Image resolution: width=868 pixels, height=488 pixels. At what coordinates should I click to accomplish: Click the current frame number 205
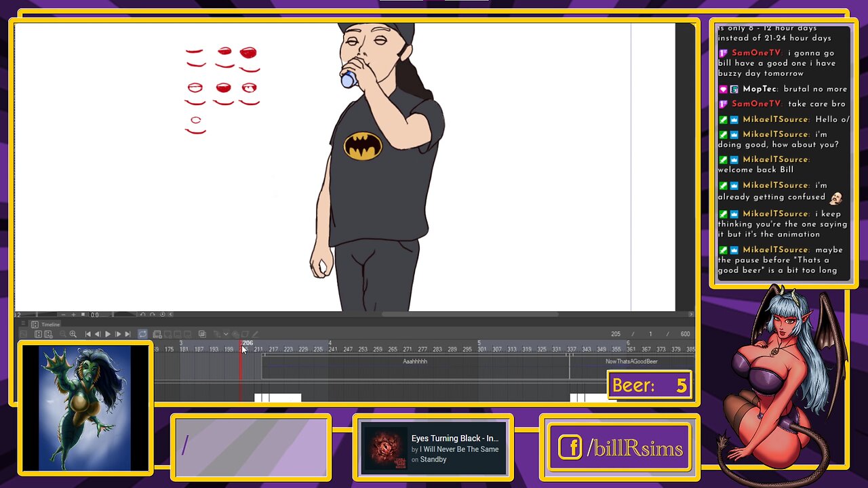pyautogui.click(x=616, y=334)
